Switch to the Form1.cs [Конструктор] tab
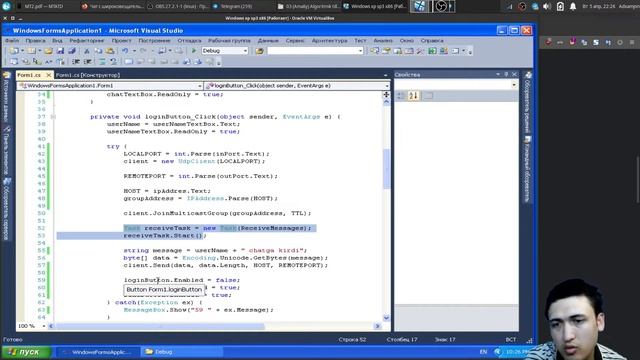 coord(88,75)
